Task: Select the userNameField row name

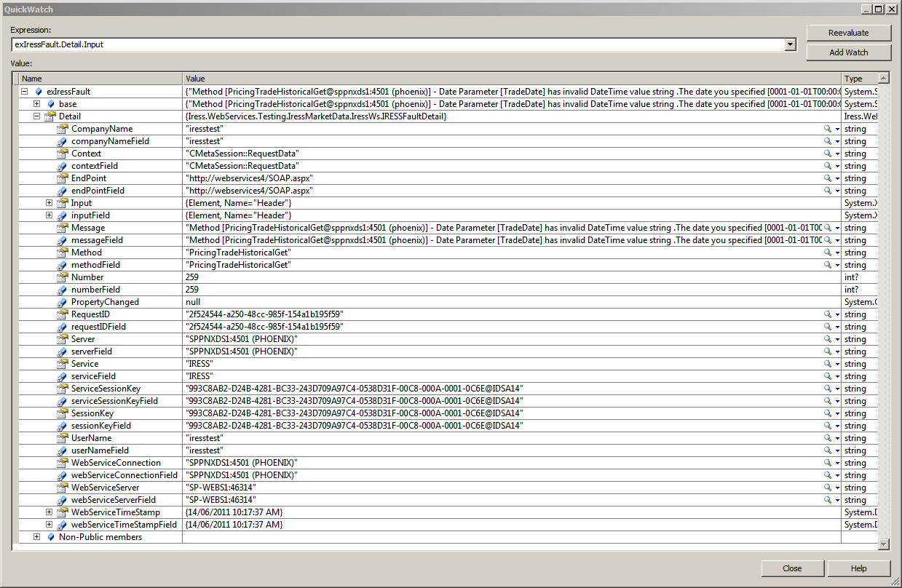Action: [100, 450]
